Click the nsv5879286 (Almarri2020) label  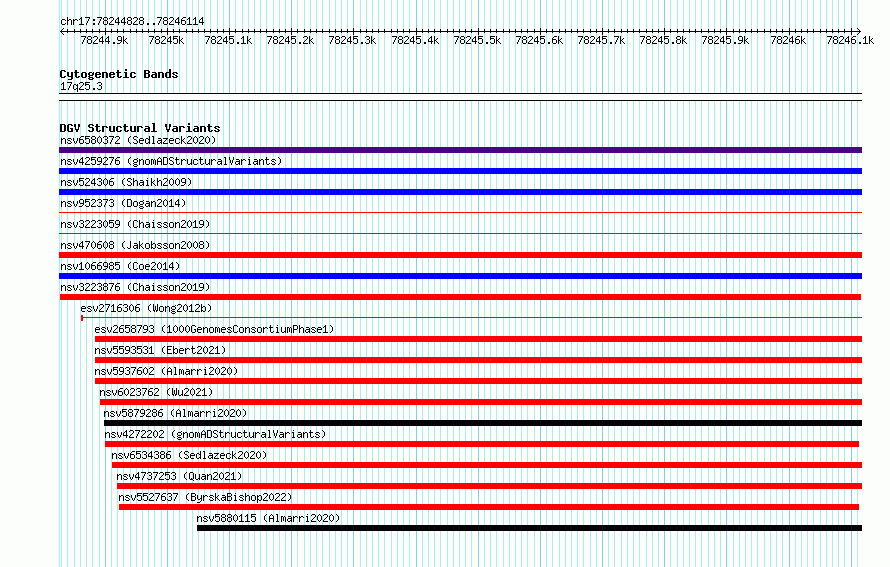coord(175,413)
